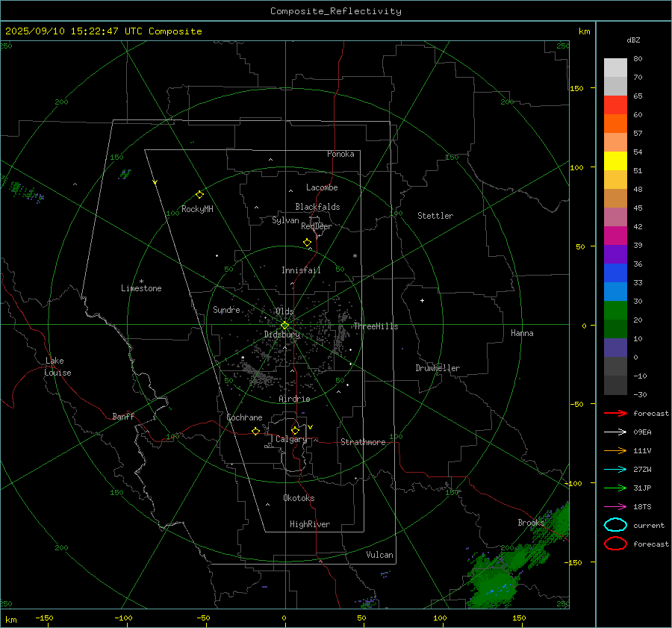The width and height of the screenshot is (672, 628).
Task: Click the RedDeer label
Action: click(317, 226)
